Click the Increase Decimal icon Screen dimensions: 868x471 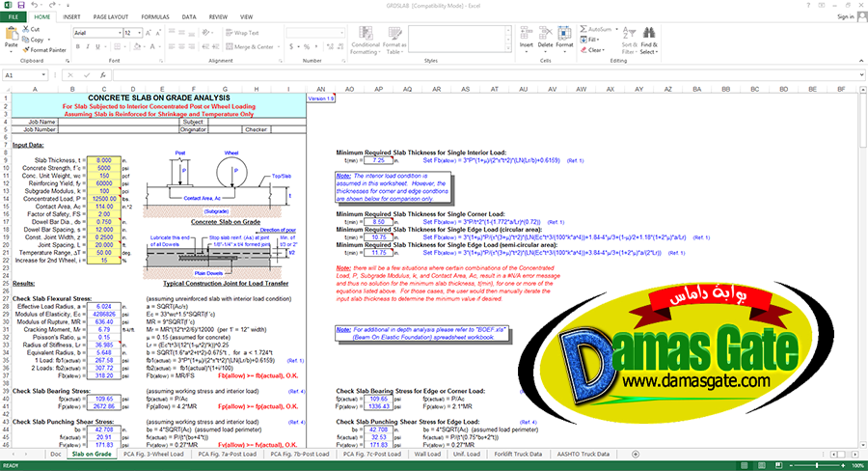pyautogui.click(x=329, y=47)
